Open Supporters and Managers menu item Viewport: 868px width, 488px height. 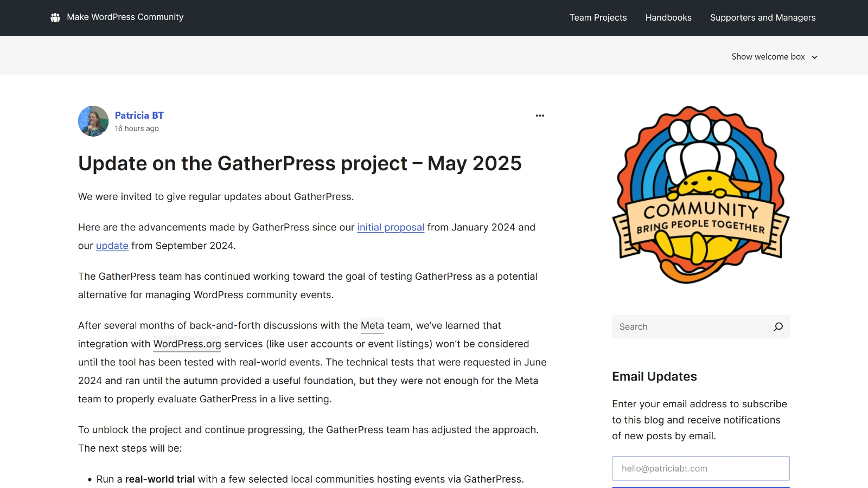click(x=763, y=17)
